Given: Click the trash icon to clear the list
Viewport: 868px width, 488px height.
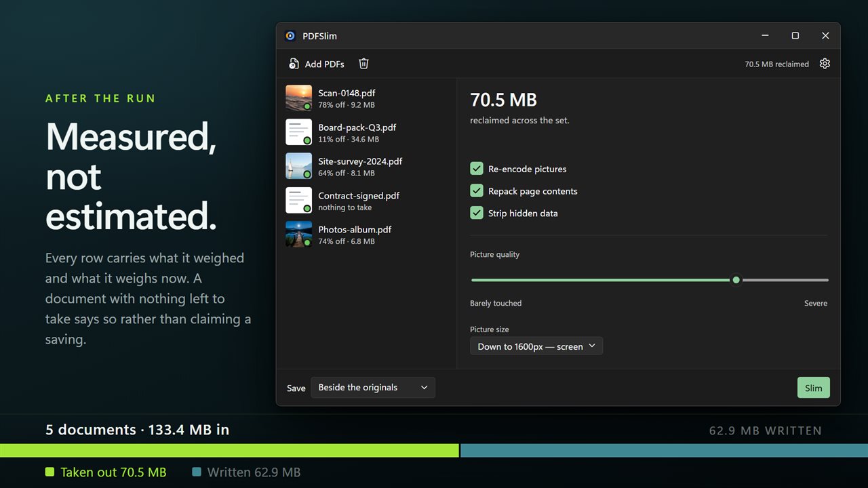Looking at the screenshot, I should (363, 64).
